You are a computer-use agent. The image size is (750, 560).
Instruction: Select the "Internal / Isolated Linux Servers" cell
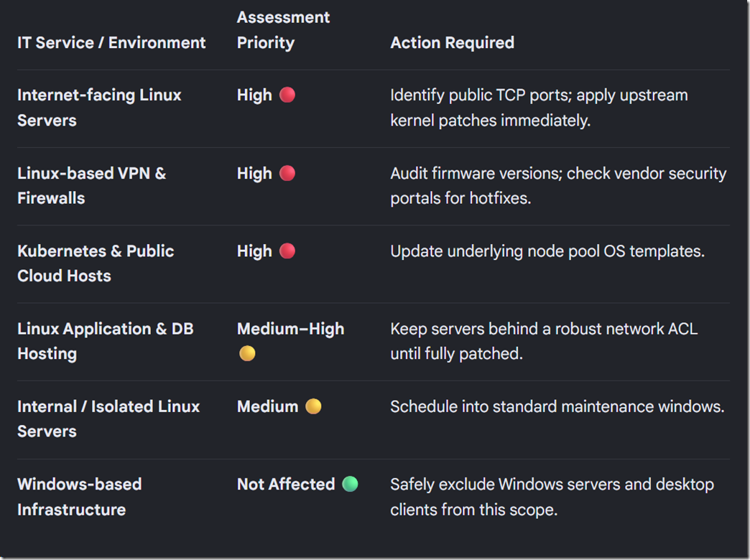point(108,419)
